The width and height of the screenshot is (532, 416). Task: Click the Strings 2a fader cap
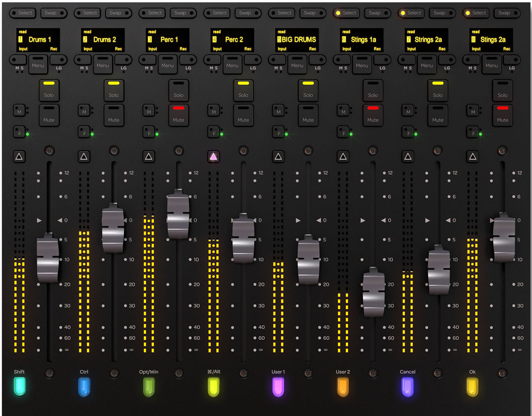tap(439, 270)
